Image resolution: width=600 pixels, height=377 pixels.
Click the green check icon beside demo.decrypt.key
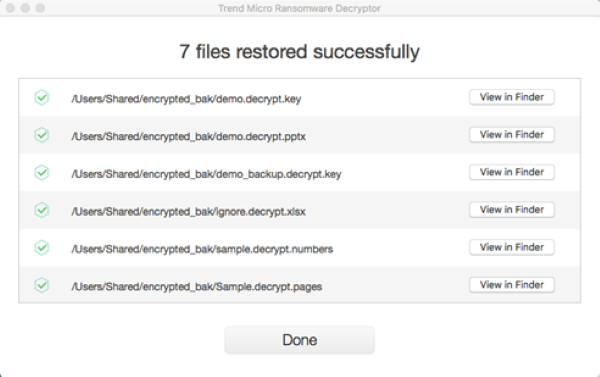42,98
